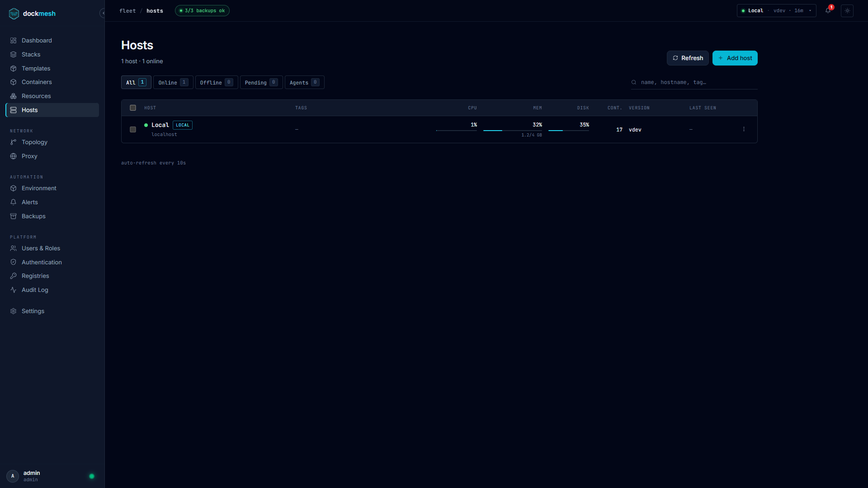Click the Backups archive icon
The height and width of the screenshot is (488, 868).
14,216
